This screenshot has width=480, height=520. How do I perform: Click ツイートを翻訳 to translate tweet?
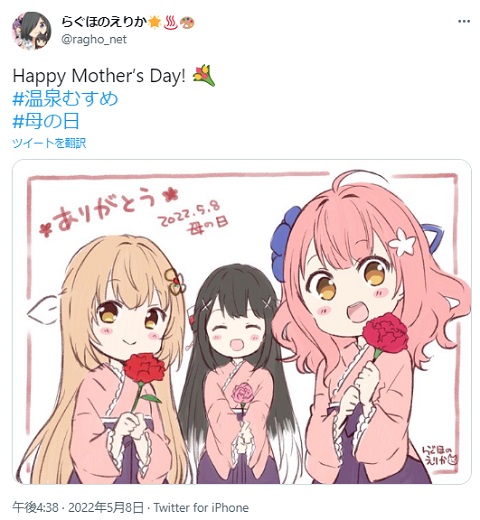pos(49,143)
